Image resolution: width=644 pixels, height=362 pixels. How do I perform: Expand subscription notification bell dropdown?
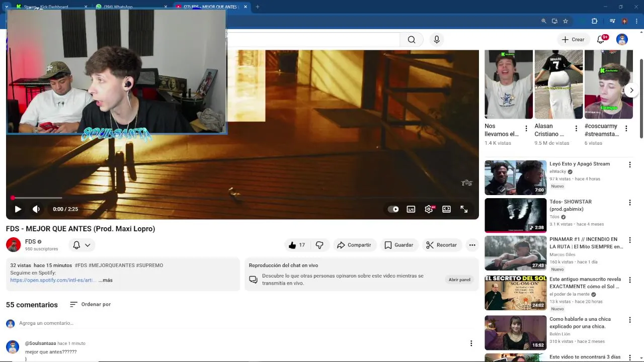(x=82, y=245)
